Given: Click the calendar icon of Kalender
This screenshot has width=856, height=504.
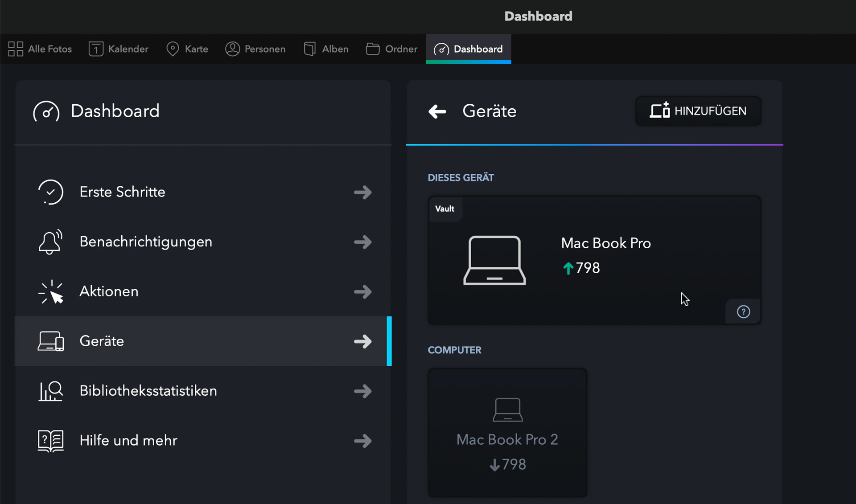Looking at the screenshot, I should pos(96,49).
